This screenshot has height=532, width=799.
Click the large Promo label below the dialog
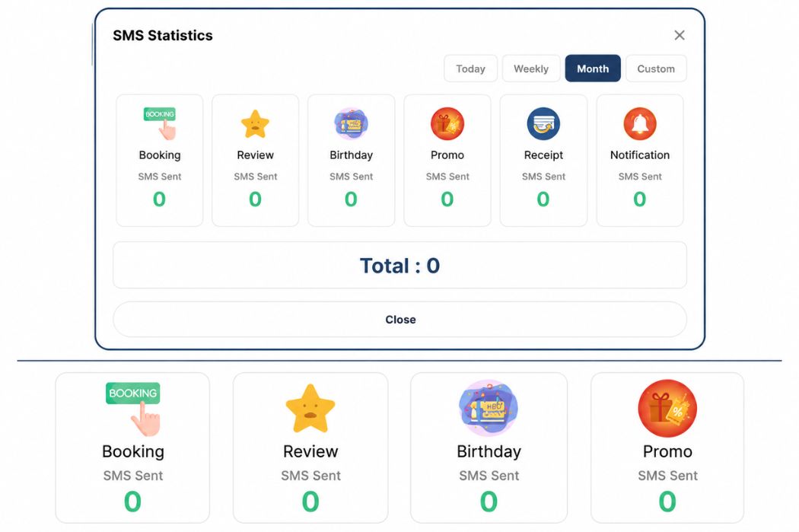coord(667,451)
